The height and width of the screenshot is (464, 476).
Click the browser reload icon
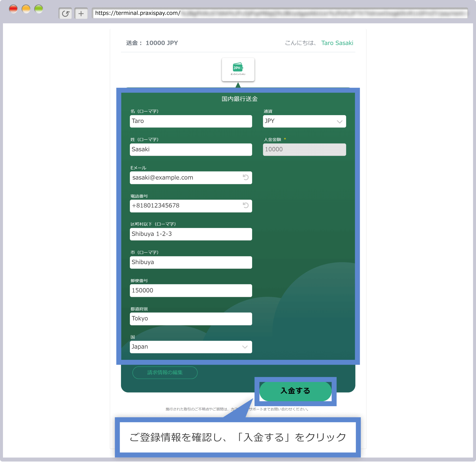[x=65, y=13]
